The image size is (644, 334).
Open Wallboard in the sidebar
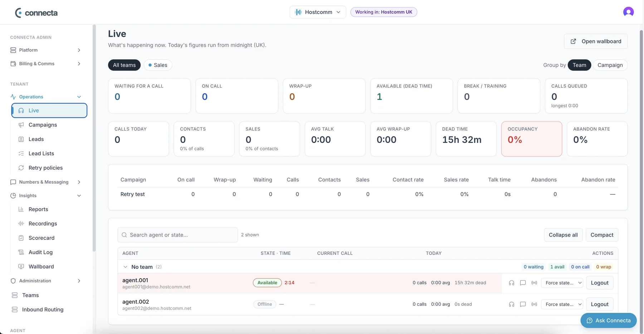(x=49, y=267)
